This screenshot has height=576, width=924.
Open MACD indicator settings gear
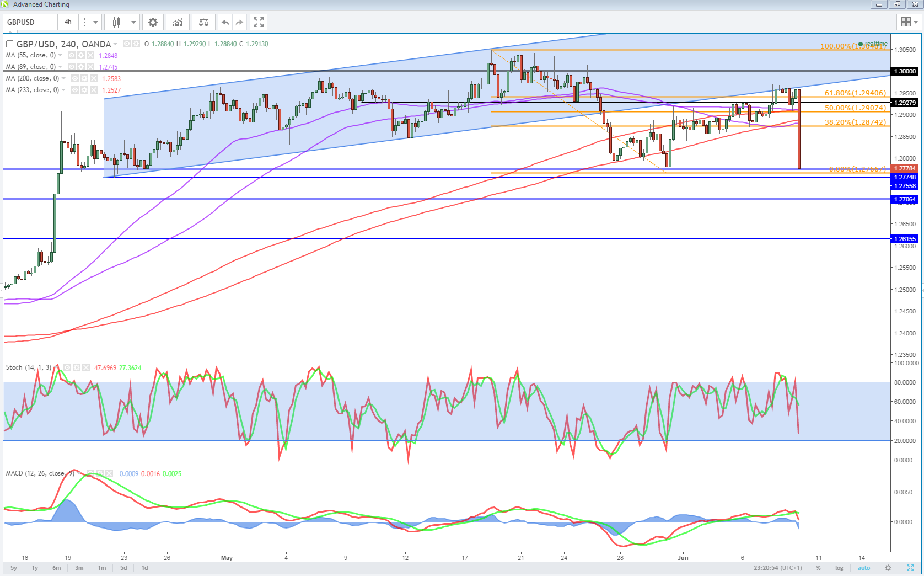click(100, 473)
